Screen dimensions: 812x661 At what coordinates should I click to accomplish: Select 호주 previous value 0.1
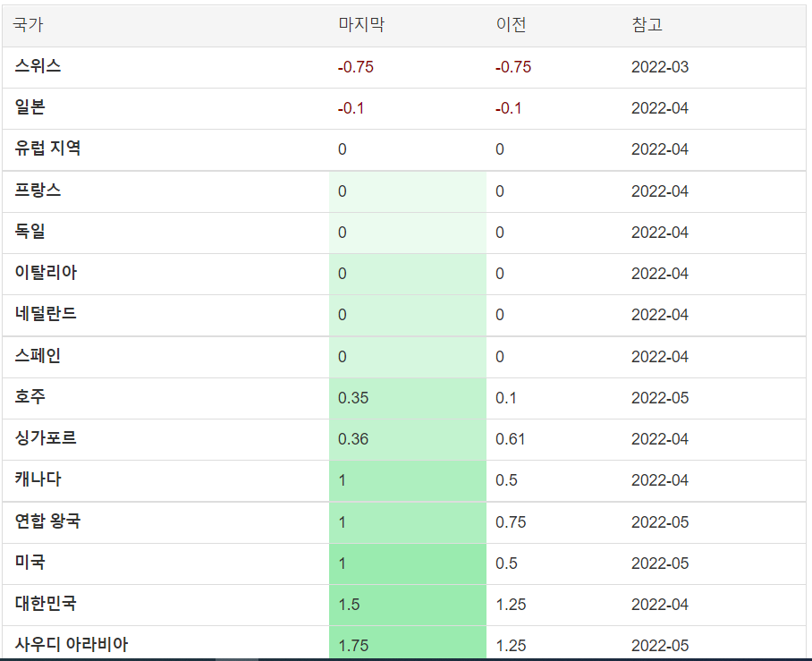(x=506, y=398)
